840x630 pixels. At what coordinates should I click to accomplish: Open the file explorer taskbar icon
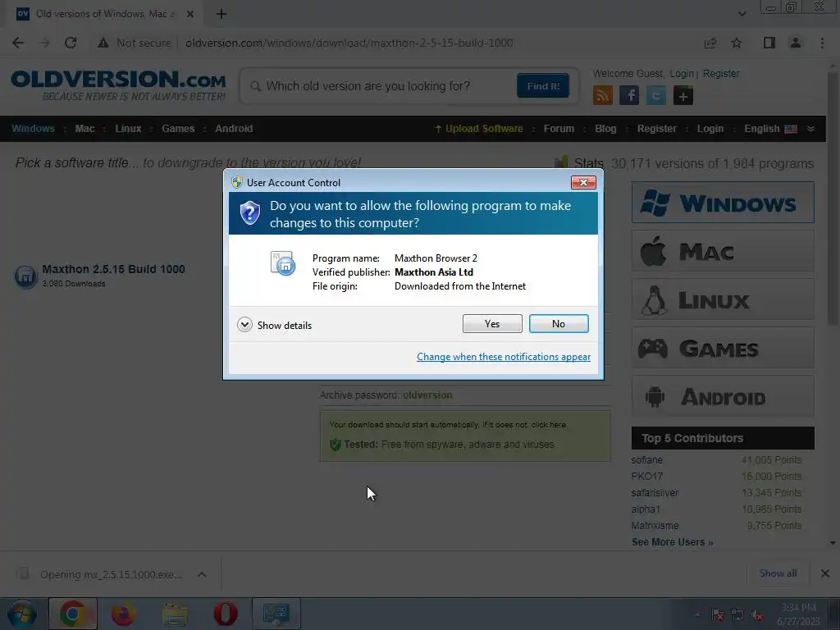175,614
